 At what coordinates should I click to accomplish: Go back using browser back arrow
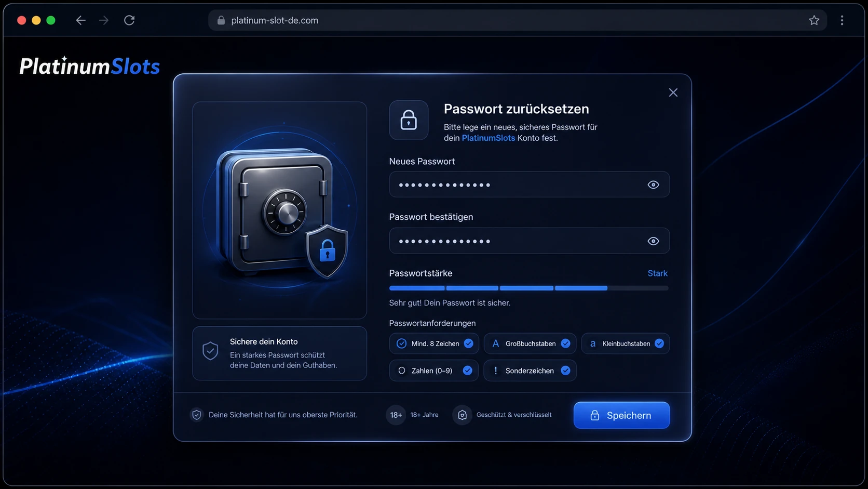click(x=80, y=20)
